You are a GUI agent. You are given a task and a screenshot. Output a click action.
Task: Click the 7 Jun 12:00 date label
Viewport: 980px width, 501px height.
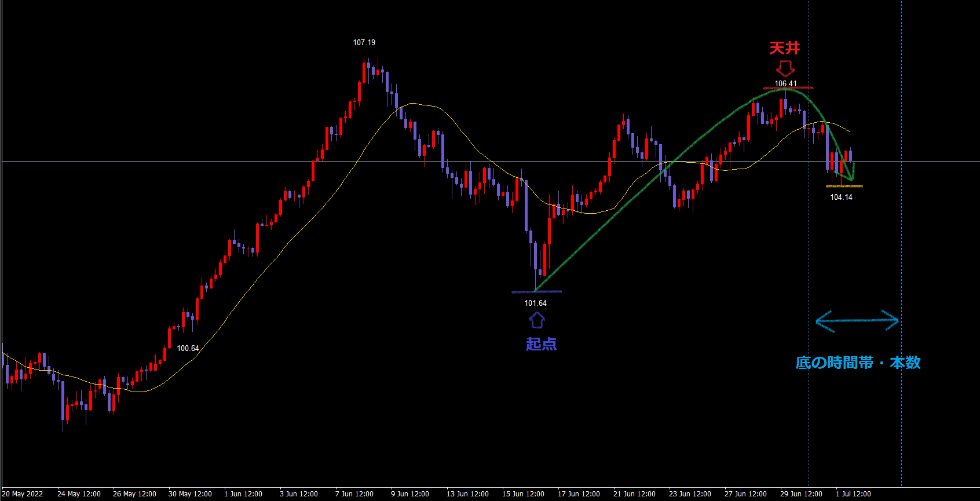pyautogui.click(x=354, y=494)
